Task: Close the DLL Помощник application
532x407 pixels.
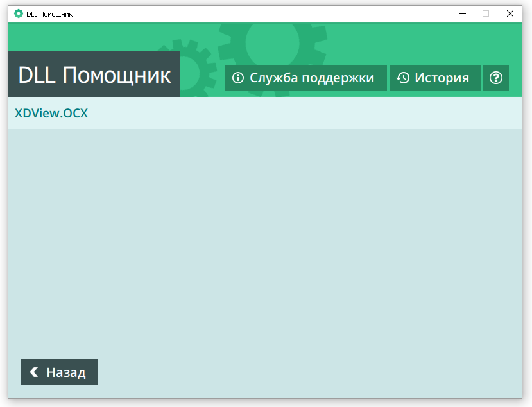Action: (x=511, y=13)
